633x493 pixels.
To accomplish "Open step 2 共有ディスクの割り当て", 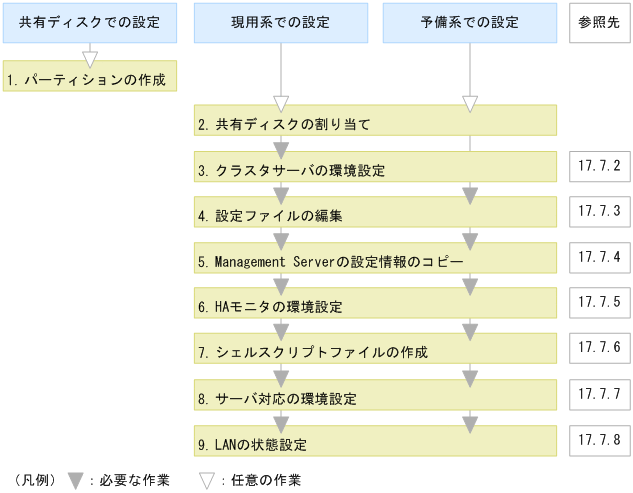I will [x=375, y=123].
